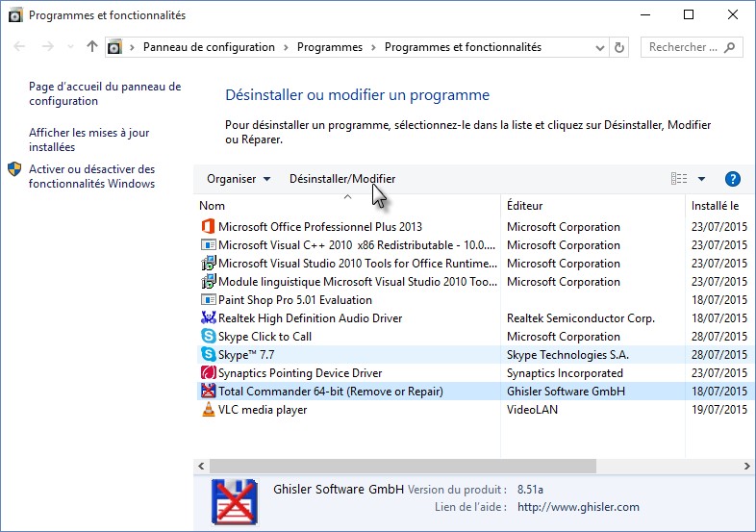This screenshot has height=532, width=756.
Task: Click the up arrow navigation icon
Action: [92, 47]
